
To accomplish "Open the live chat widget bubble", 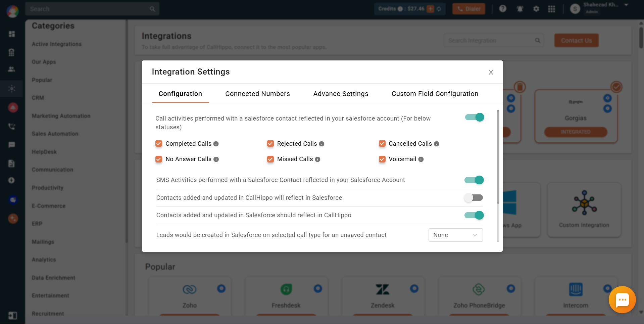I will [x=622, y=299].
